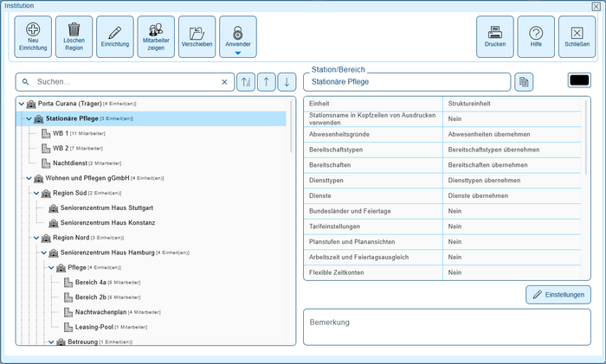Click the black color swatch
The width and height of the screenshot is (606, 364).
click(x=578, y=80)
